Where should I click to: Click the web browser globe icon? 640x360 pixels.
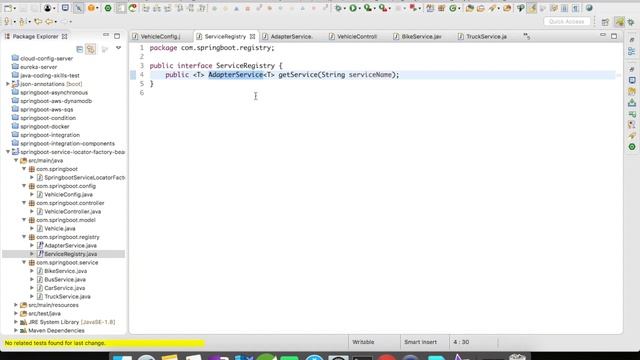click(x=589, y=8)
